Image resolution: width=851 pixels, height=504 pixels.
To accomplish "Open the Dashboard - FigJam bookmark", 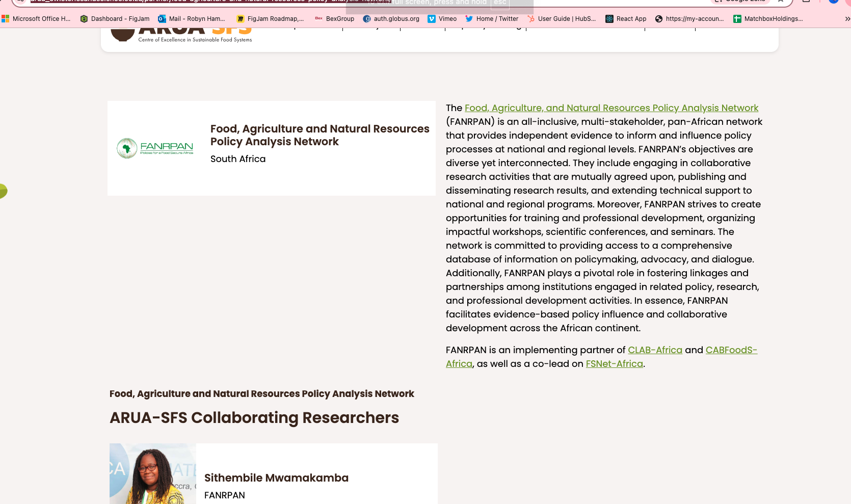I will [115, 19].
